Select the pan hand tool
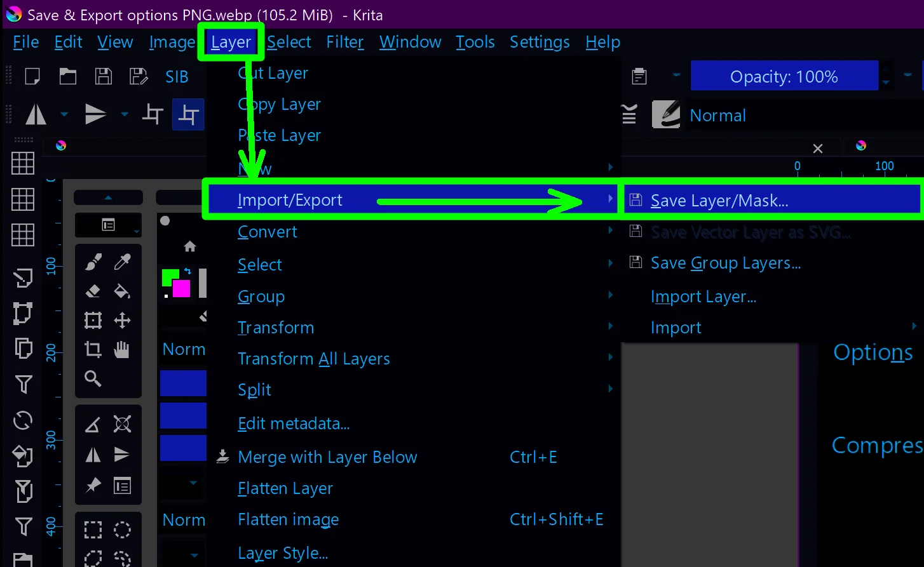Screen dimensions: 924x567 [x=122, y=349]
